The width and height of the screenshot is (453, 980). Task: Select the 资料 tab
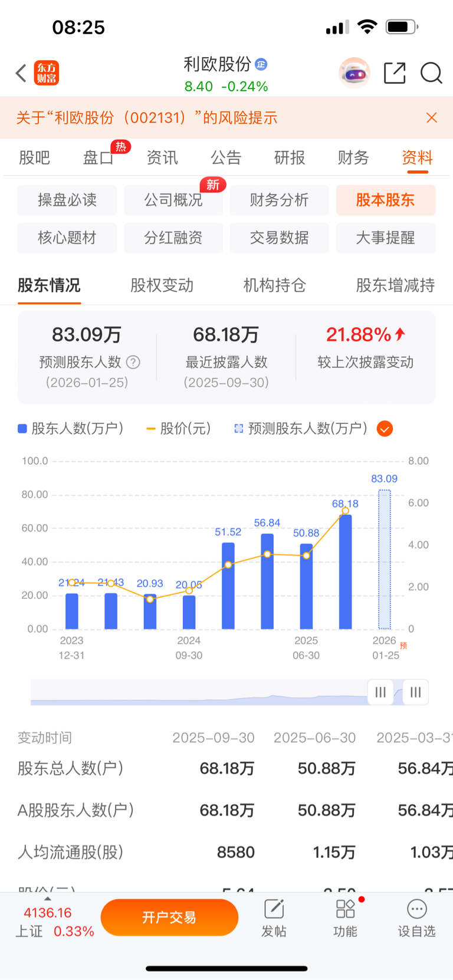[x=417, y=157]
